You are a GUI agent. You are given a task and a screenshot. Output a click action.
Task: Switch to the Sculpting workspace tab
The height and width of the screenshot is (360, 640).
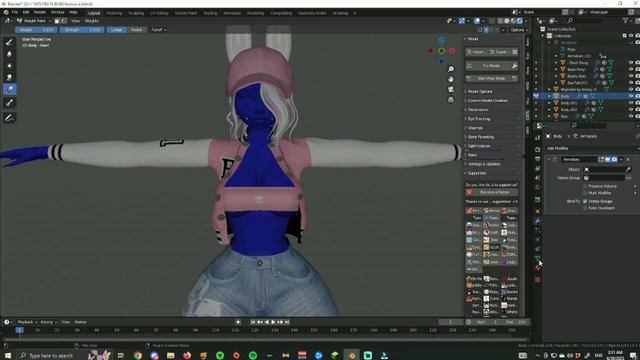click(136, 13)
